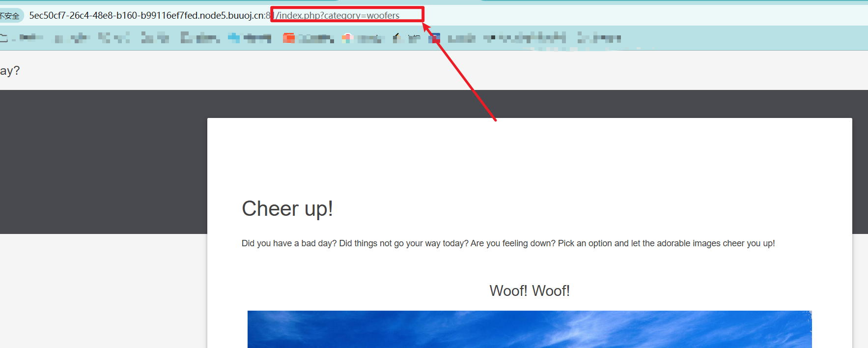The image size is (868, 348).
Task: Focus the browser address bar URL
Action: coord(214,15)
